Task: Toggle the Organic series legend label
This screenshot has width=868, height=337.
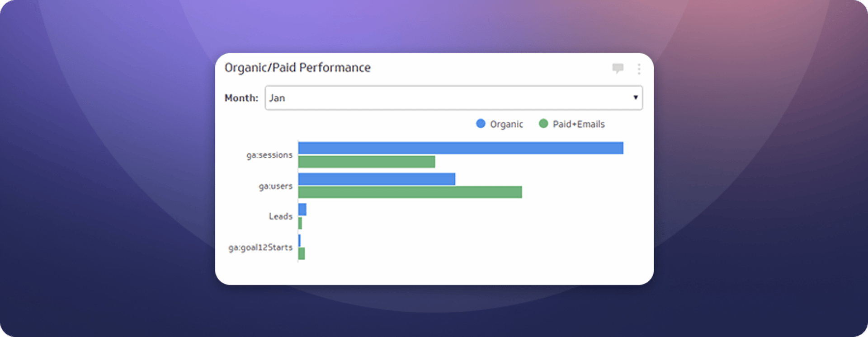Action: 506,124
